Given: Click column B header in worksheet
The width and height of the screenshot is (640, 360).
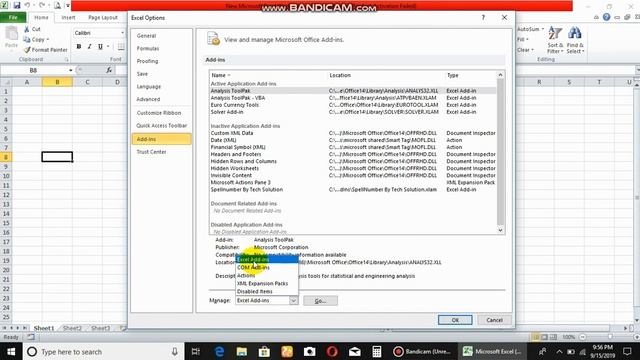Looking at the screenshot, I should point(57,82).
